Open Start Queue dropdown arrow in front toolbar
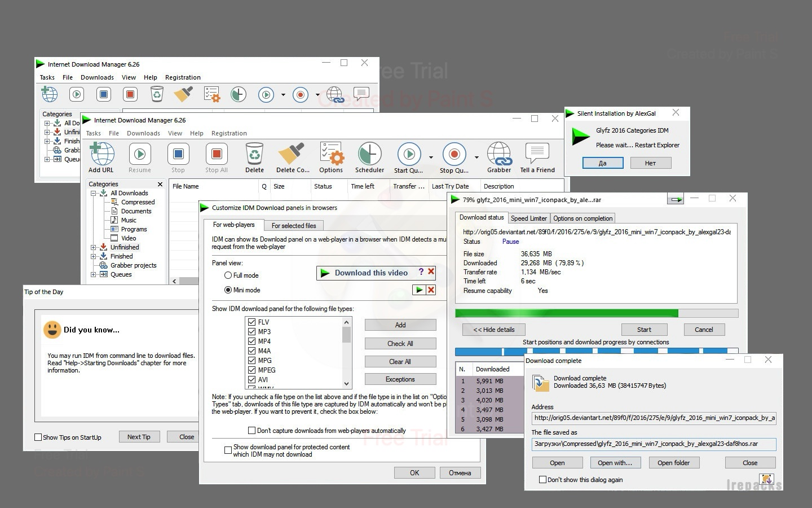The image size is (812, 508). point(431,157)
